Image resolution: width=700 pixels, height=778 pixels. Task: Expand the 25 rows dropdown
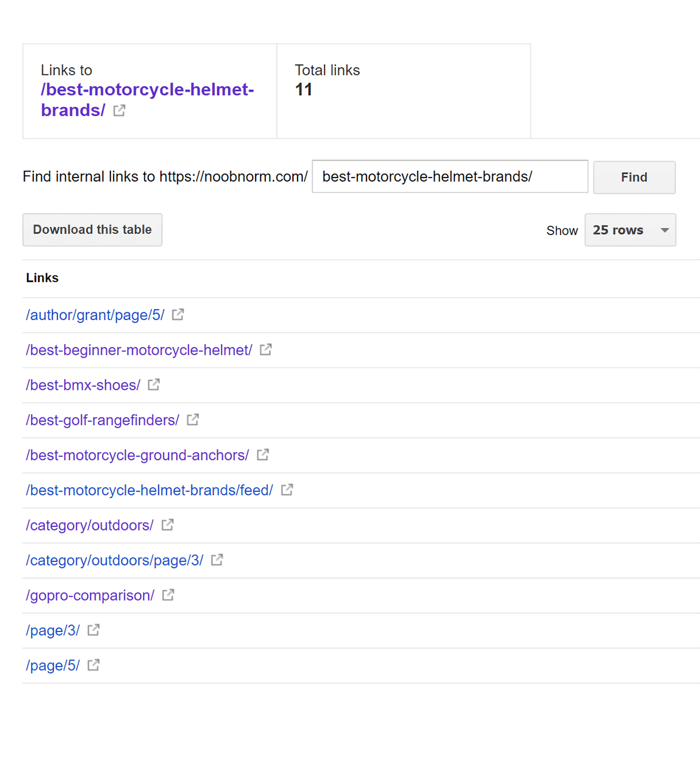630,230
